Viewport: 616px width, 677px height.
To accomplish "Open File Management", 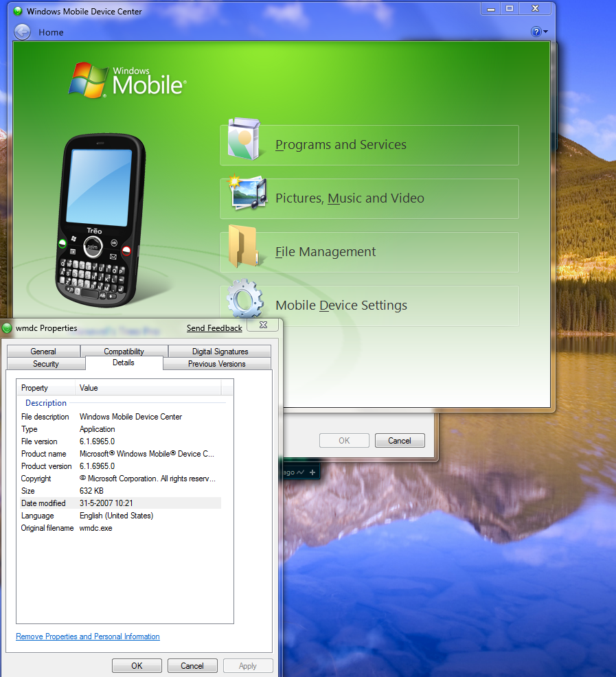I will pos(369,252).
